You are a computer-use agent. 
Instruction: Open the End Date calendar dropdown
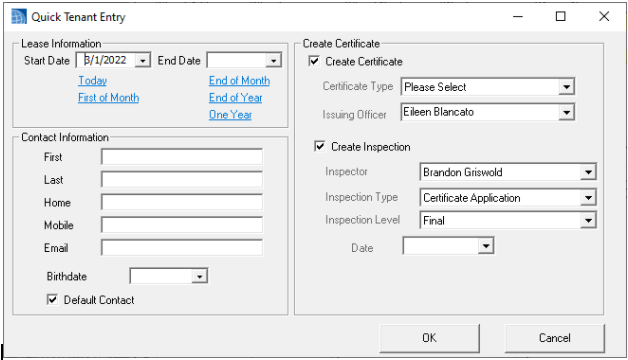point(273,60)
